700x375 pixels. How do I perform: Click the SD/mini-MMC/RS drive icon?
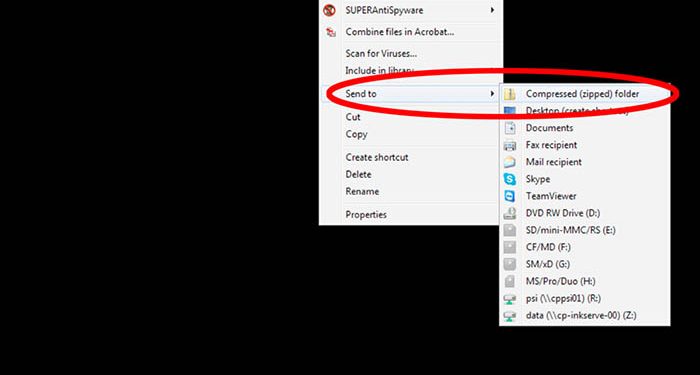click(x=509, y=230)
